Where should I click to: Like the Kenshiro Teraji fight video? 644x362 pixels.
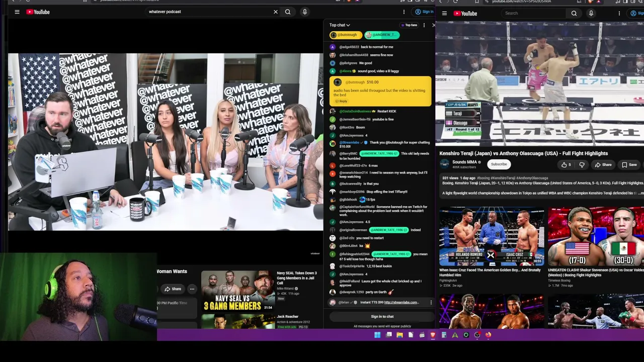pyautogui.click(x=566, y=165)
